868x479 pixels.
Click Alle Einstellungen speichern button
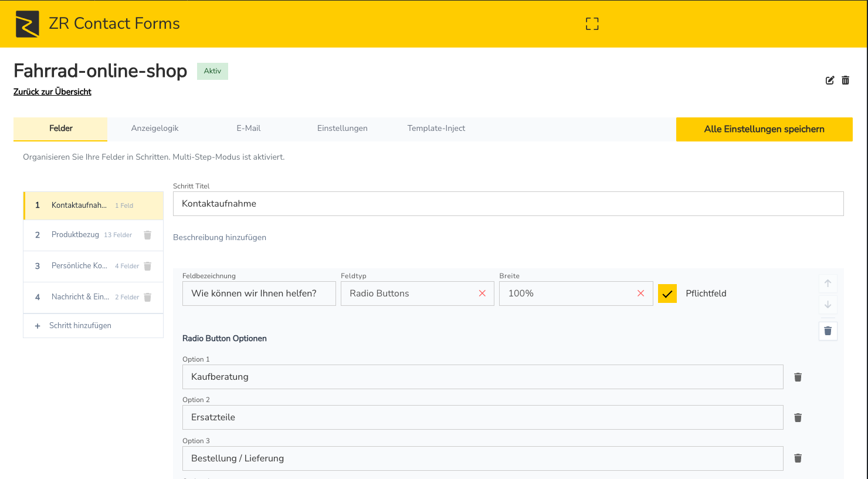764,129
